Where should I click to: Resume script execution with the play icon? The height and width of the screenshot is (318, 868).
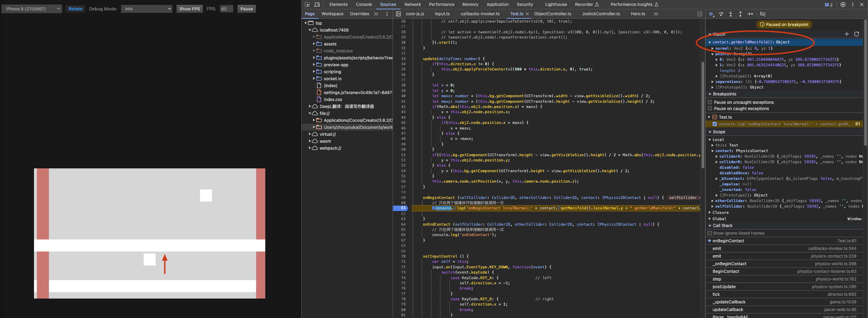point(711,14)
